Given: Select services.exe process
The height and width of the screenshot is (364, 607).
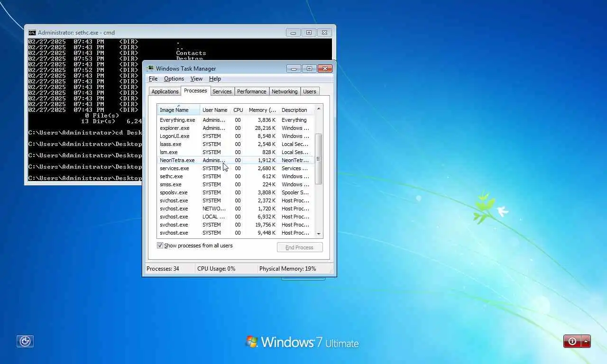Looking at the screenshot, I should click(x=236, y=168).
